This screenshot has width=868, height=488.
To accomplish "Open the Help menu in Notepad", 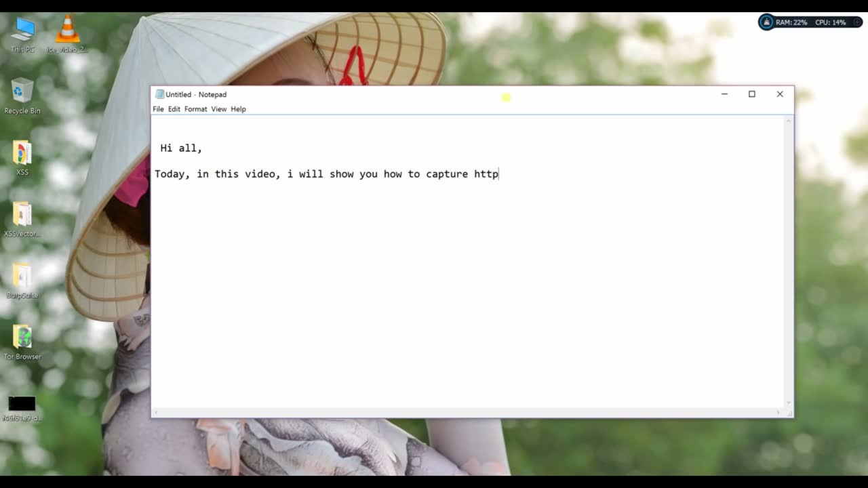I will [x=238, y=109].
